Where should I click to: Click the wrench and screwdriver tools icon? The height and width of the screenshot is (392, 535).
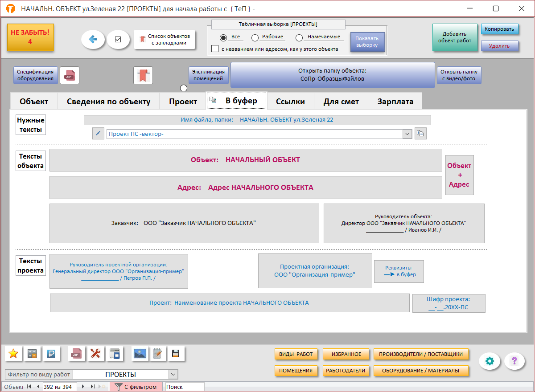(95, 354)
